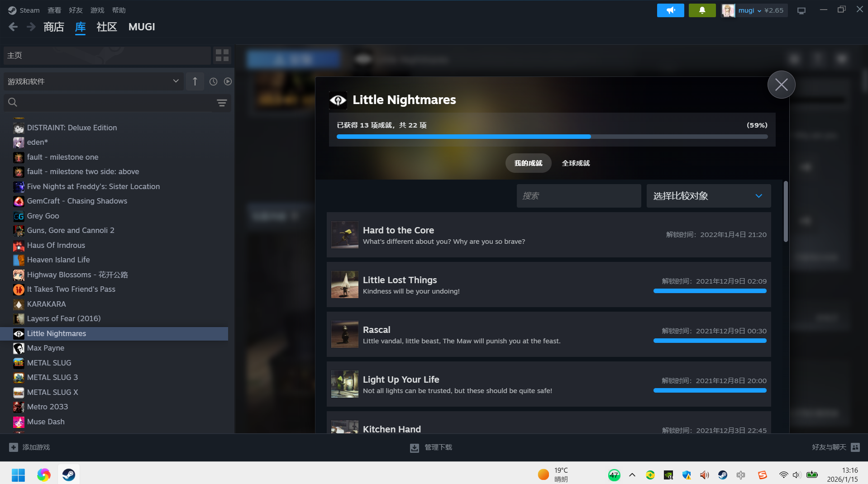Click the 主页 home button
This screenshot has height=484, width=868.
tap(107, 55)
